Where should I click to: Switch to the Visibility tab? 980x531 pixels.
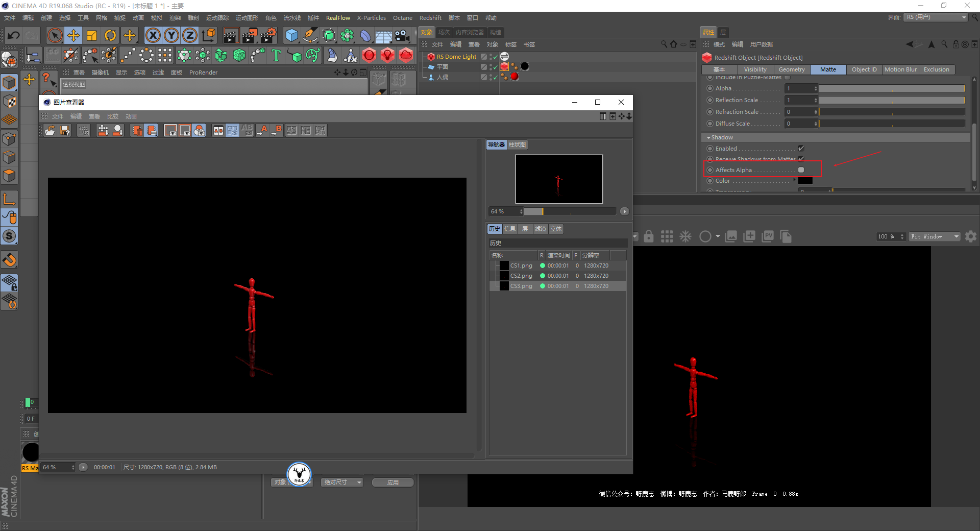(755, 69)
